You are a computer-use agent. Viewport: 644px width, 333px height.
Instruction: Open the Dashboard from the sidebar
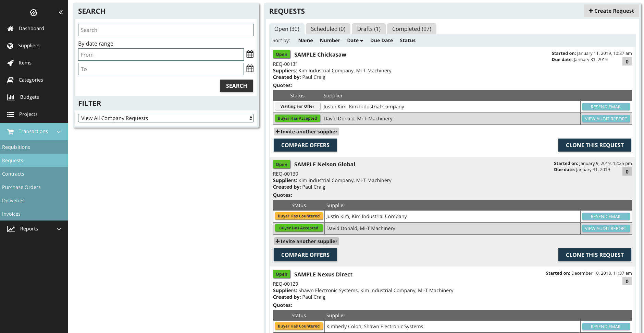pos(32,28)
